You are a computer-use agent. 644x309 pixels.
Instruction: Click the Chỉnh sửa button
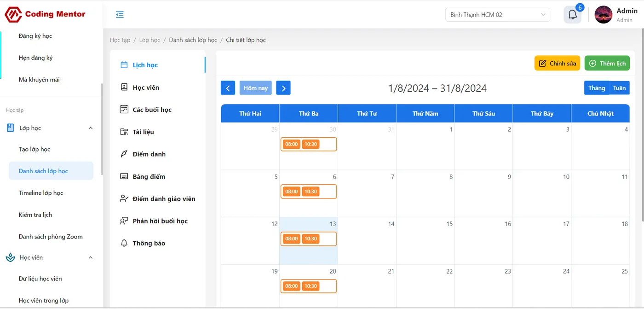coord(557,64)
